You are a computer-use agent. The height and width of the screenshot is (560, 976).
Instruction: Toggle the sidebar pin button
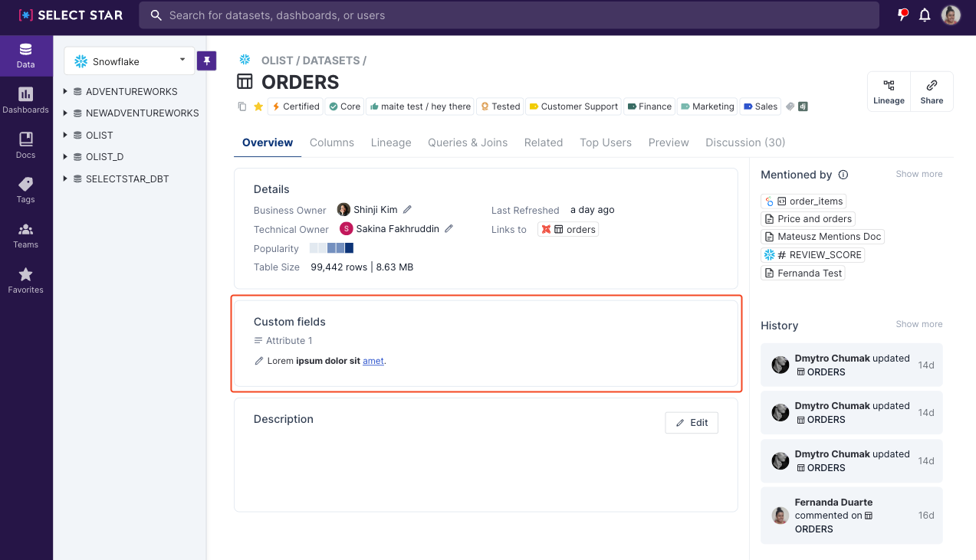click(x=206, y=61)
